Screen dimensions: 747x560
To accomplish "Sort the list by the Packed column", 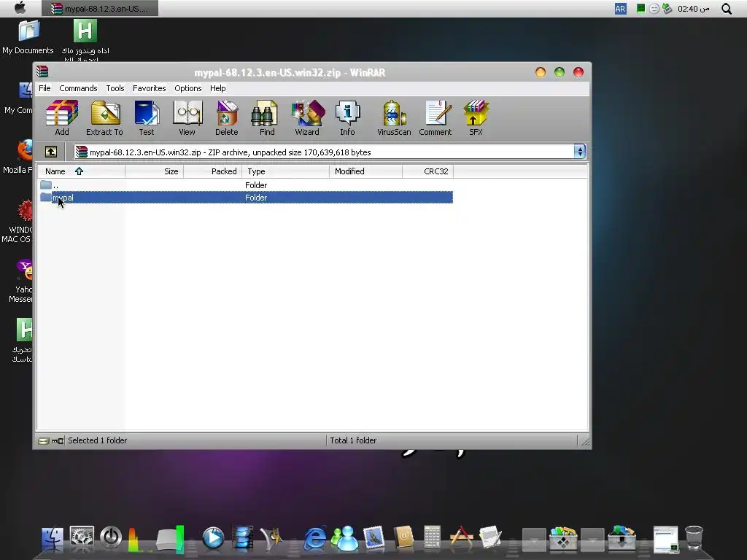I will click(x=213, y=171).
